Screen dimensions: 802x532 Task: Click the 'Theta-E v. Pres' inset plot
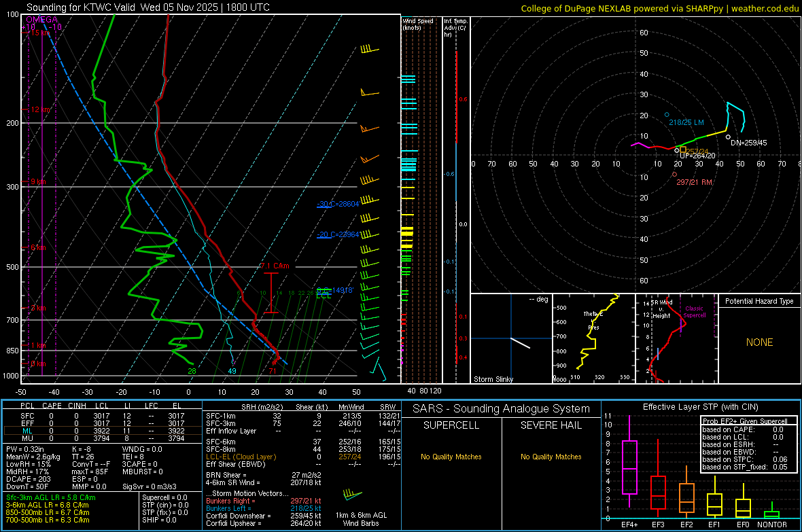(594, 338)
